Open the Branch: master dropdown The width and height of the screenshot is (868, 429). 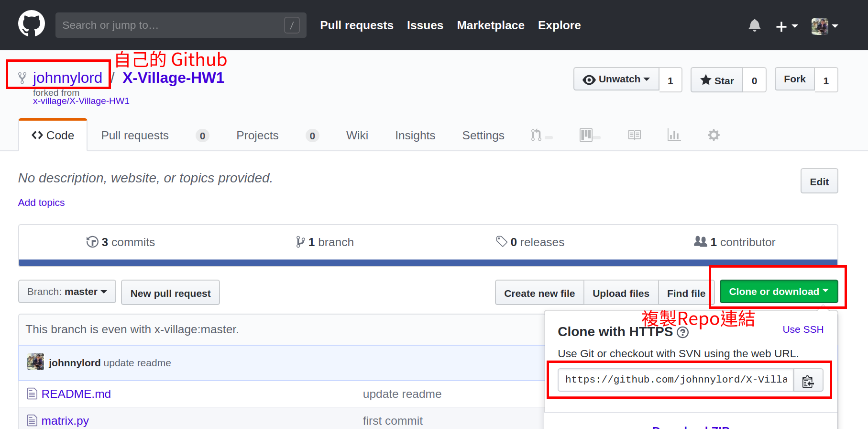click(x=67, y=292)
